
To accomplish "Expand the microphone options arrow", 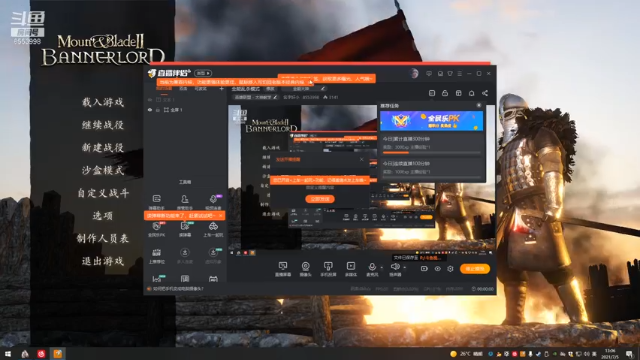I will tap(382, 268).
